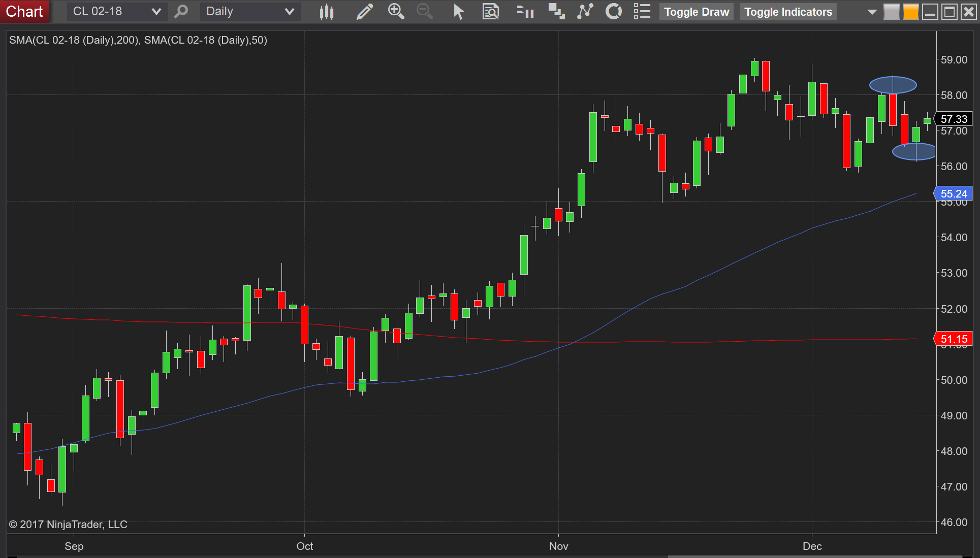The width and height of the screenshot is (980, 558).
Task: Click the Sep label on time axis
Action: tap(74, 546)
